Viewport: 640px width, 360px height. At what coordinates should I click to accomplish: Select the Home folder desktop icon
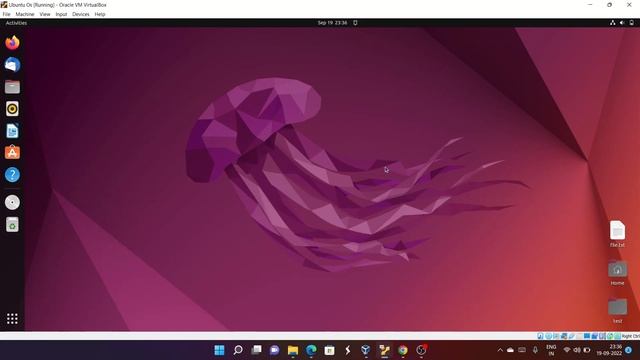[x=617, y=273]
